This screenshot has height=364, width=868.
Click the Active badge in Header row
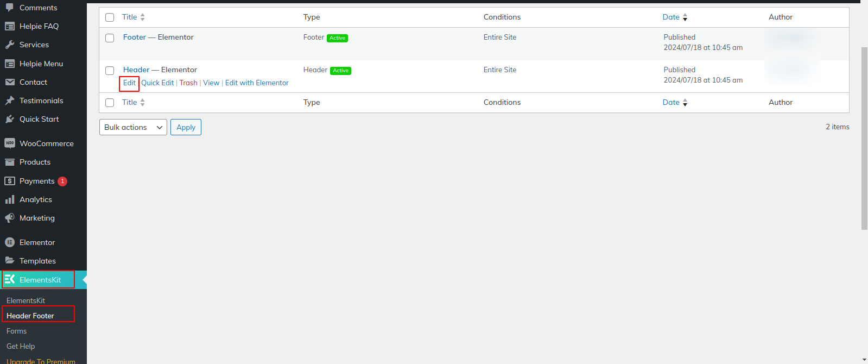coord(340,71)
